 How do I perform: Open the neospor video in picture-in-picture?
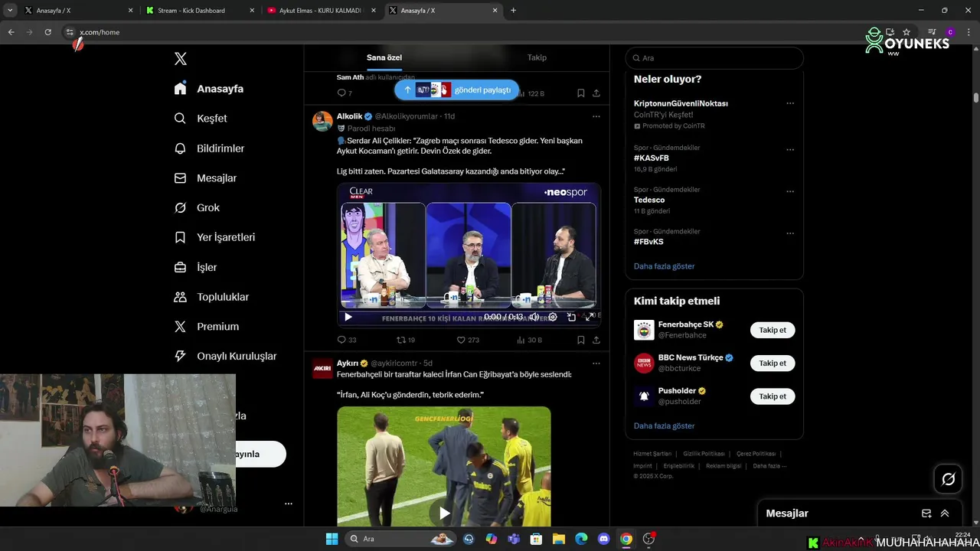pyautogui.click(x=571, y=317)
